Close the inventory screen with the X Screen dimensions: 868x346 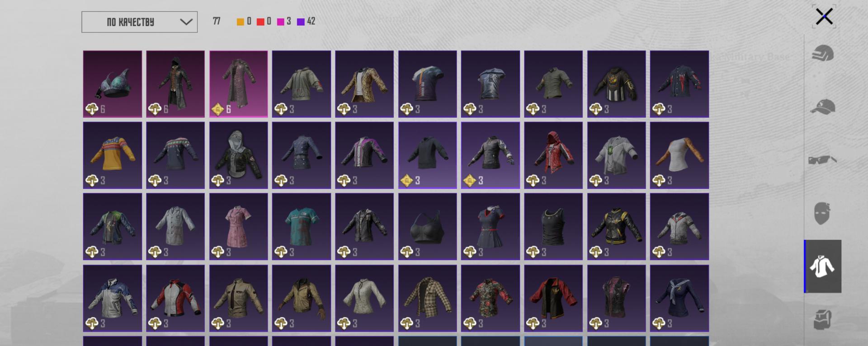coord(824,17)
